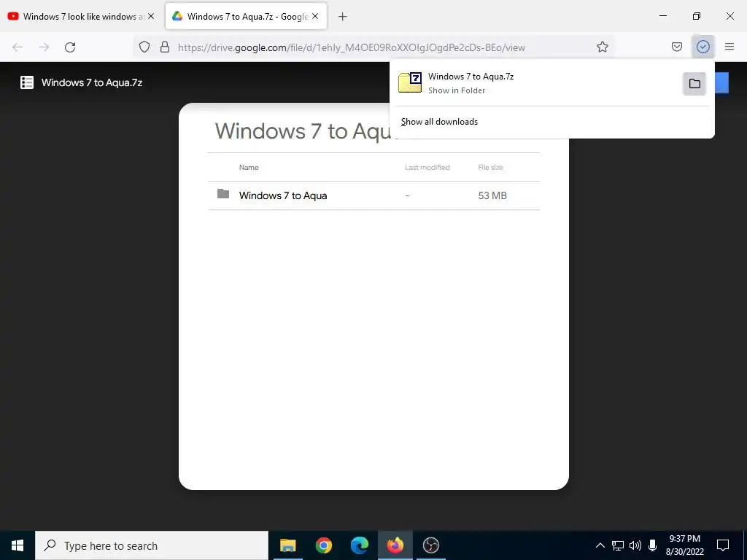Viewport: 747px width, 560px height.
Task: Bookmark this page with the star icon
Action: click(x=602, y=47)
